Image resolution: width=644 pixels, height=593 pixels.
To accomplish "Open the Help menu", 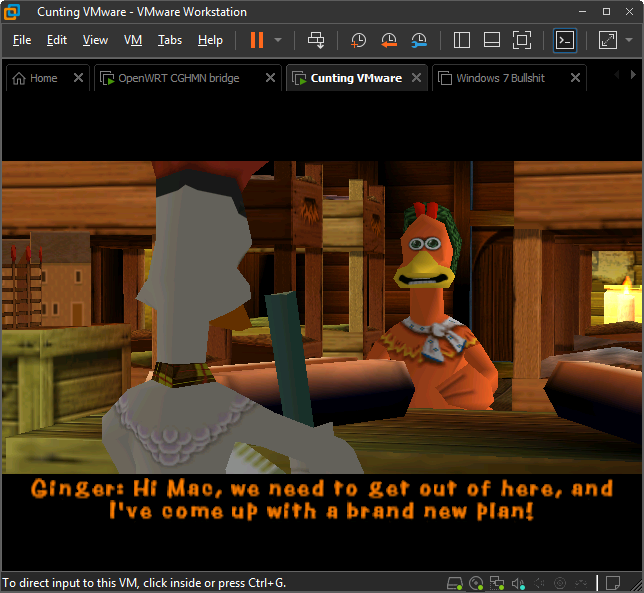I will (x=210, y=40).
